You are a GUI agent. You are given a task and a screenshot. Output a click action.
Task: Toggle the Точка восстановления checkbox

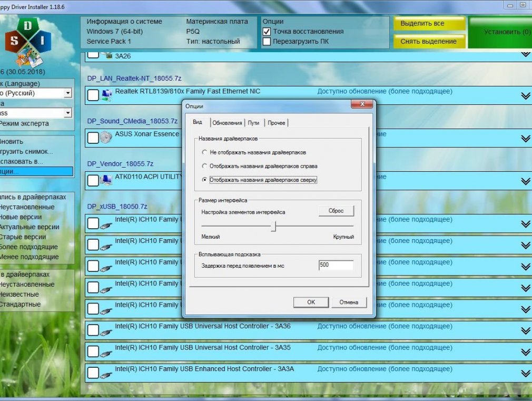pos(267,32)
